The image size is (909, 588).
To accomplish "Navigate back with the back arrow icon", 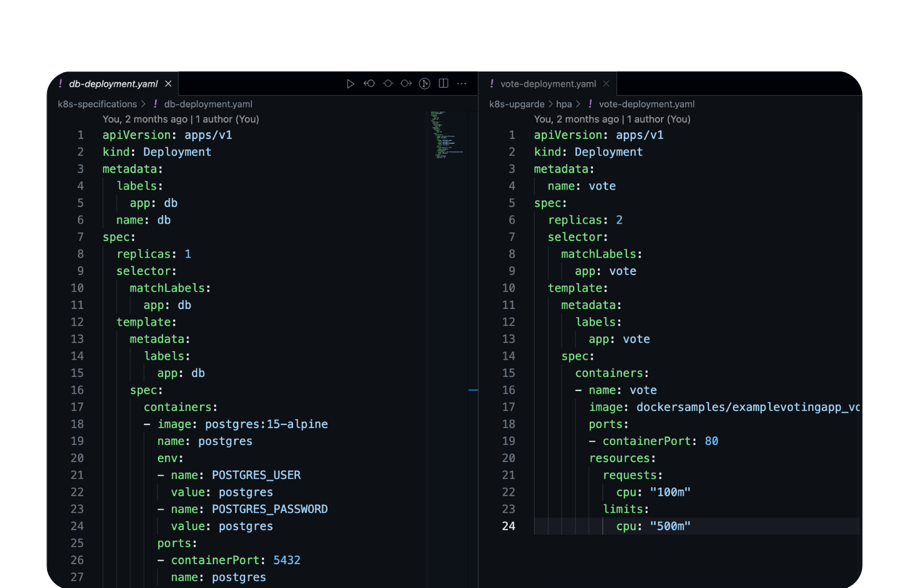I will tap(369, 83).
